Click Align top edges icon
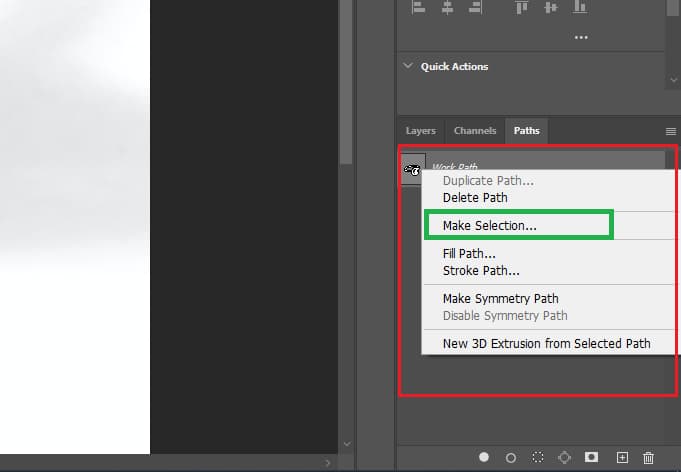 click(x=522, y=7)
